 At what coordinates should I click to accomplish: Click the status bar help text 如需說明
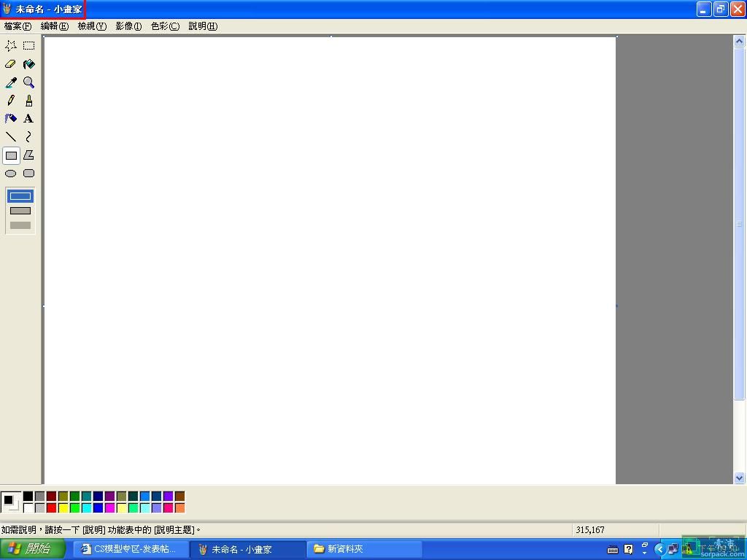101,529
